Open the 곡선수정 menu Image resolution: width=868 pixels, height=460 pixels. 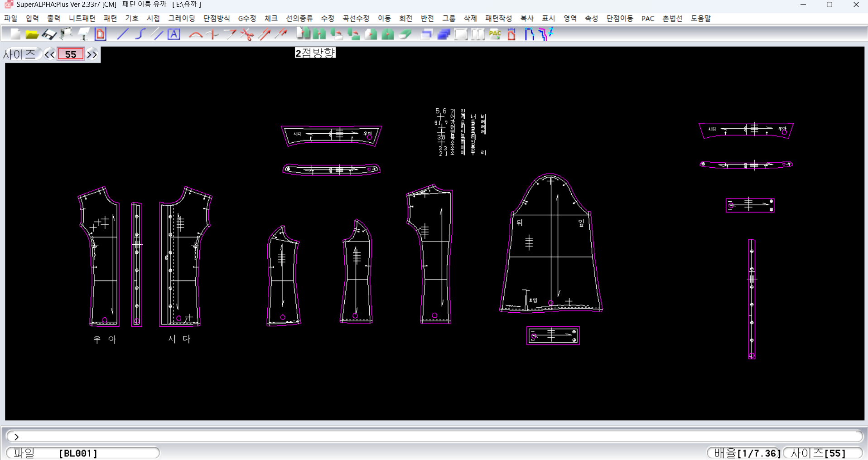click(x=356, y=18)
